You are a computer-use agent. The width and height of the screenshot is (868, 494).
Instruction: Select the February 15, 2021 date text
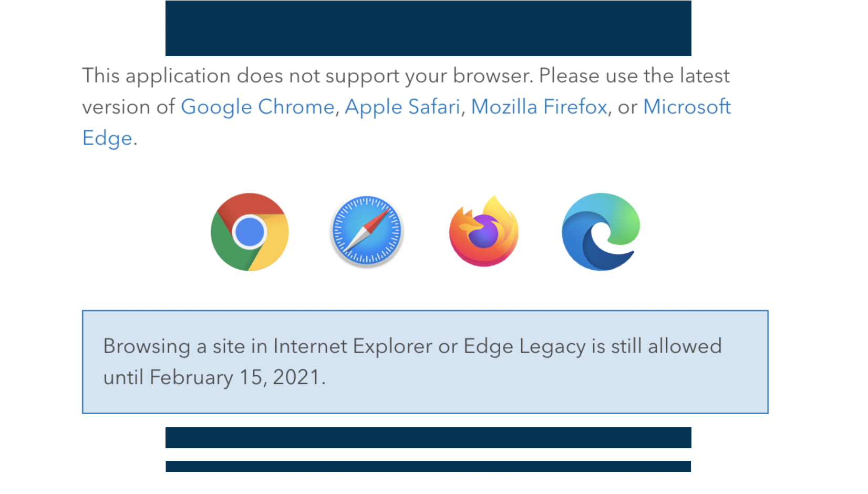[237, 376]
